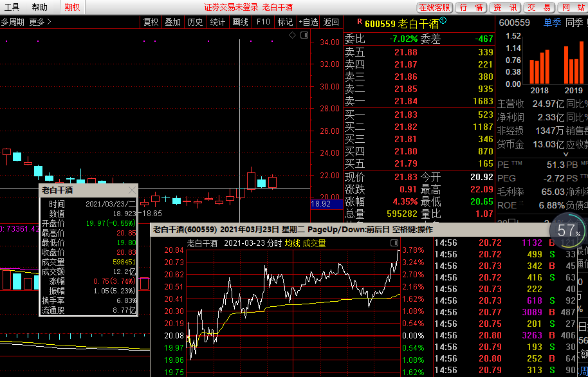Click the 非经损 value 1347万

point(549,131)
